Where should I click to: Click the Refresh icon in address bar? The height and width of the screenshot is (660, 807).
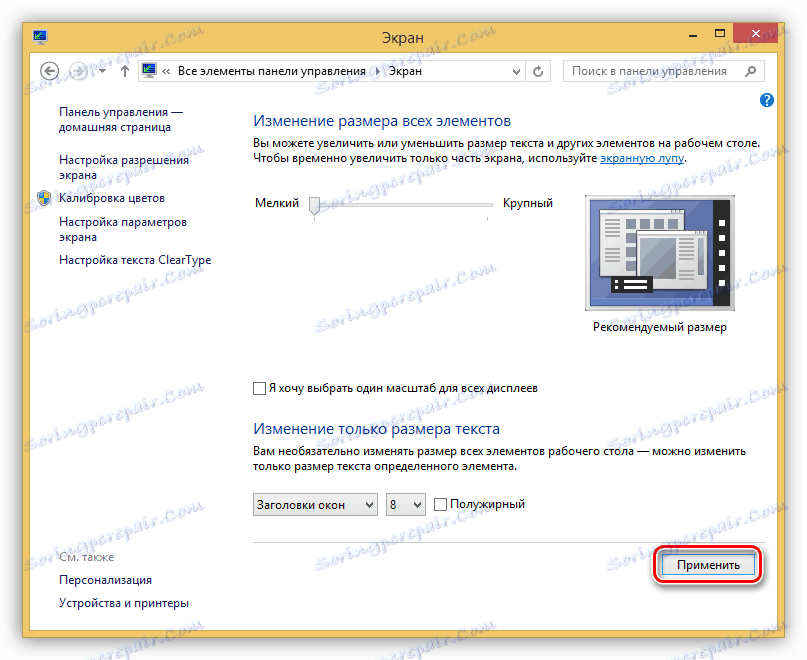click(x=537, y=71)
